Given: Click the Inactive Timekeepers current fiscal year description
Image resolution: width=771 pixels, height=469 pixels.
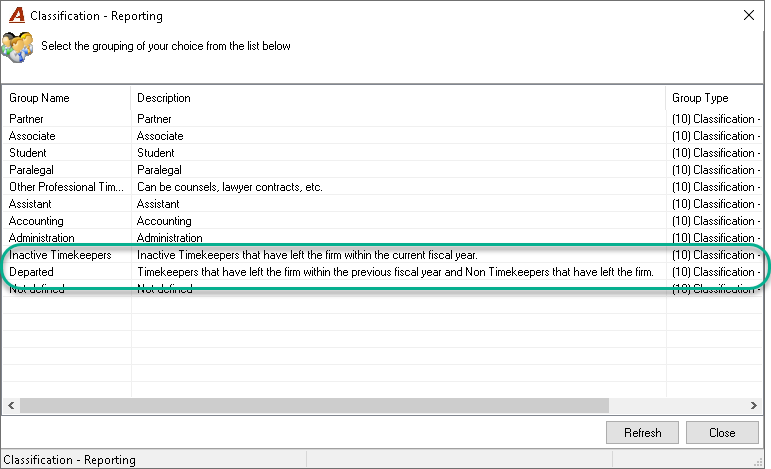Looking at the screenshot, I should click(x=307, y=255).
